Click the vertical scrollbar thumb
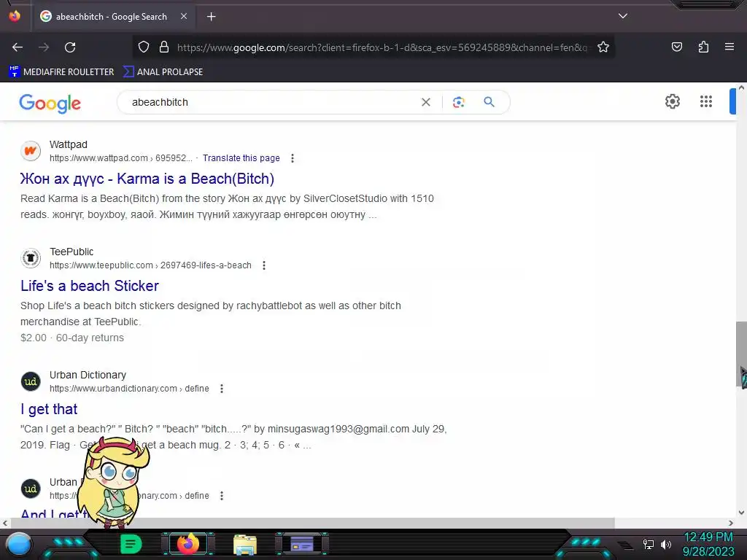 [741, 354]
